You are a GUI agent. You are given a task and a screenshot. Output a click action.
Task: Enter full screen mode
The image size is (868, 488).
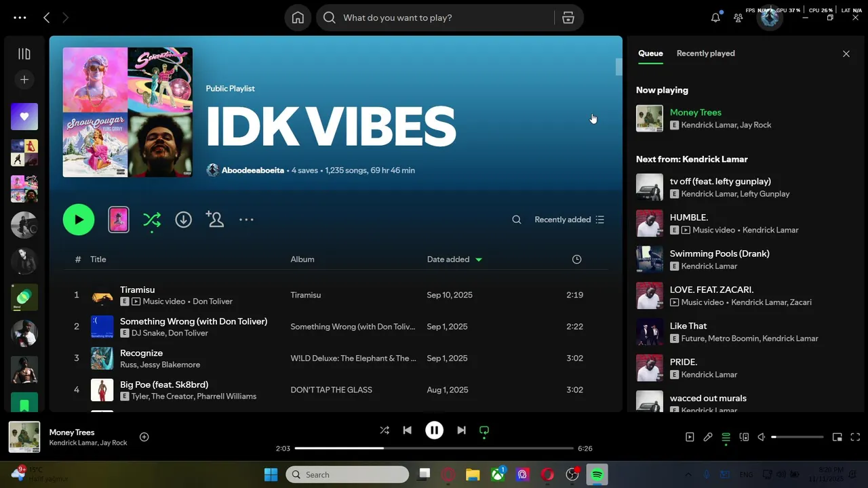pos(855,437)
